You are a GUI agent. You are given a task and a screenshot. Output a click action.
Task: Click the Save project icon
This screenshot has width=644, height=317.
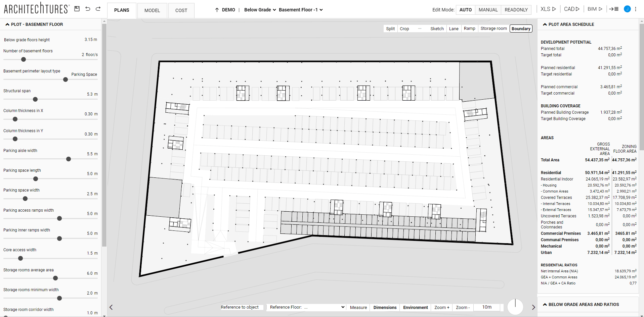click(x=77, y=9)
